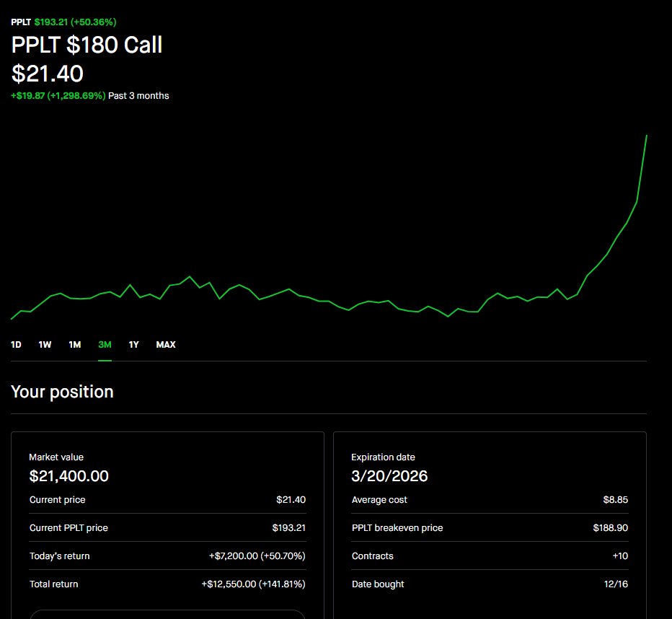Click the PPLT $180 Call title
Image resolution: width=672 pixels, height=619 pixels.
(x=87, y=45)
